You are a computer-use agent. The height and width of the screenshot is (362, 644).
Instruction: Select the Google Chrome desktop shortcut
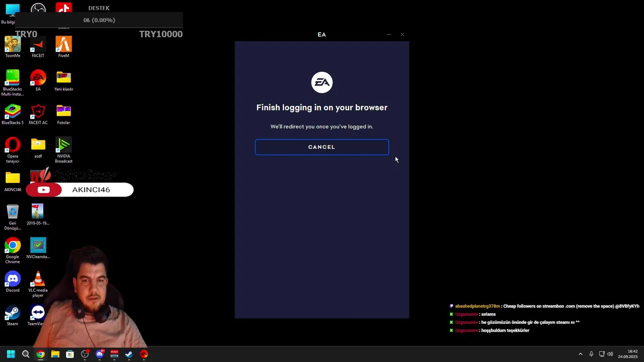click(13, 251)
